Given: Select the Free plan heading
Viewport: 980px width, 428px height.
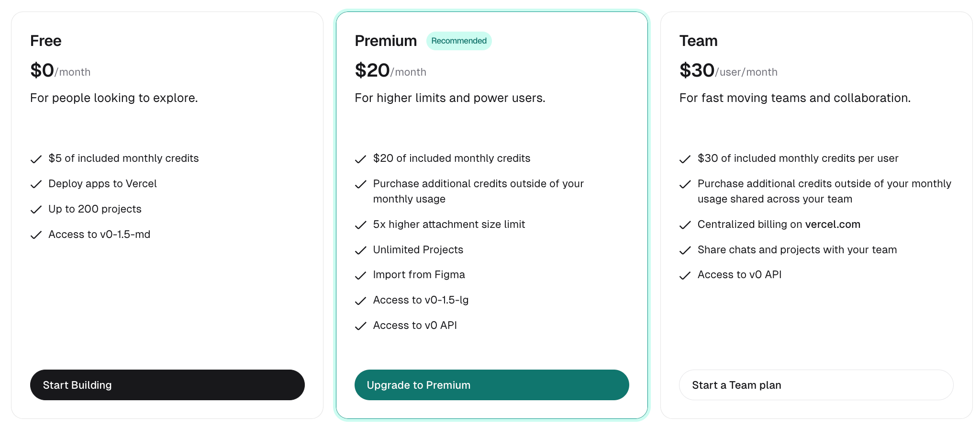Looking at the screenshot, I should click(x=46, y=41).
